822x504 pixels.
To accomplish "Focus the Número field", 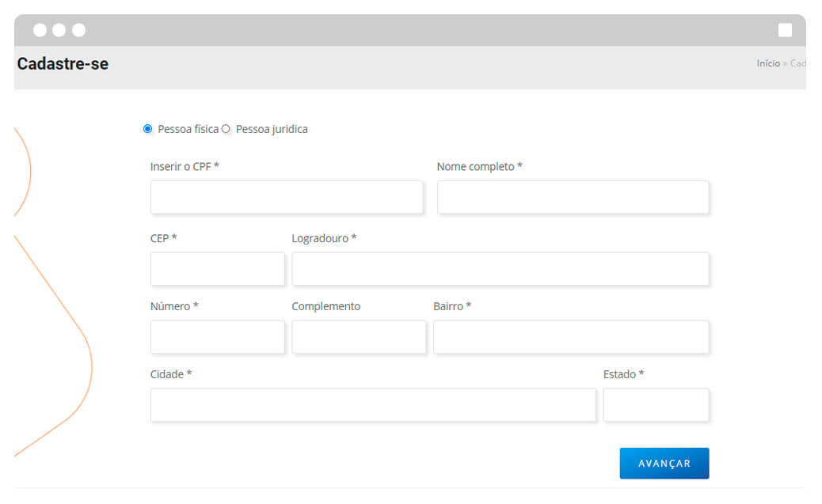I will (x=217, y=337).
